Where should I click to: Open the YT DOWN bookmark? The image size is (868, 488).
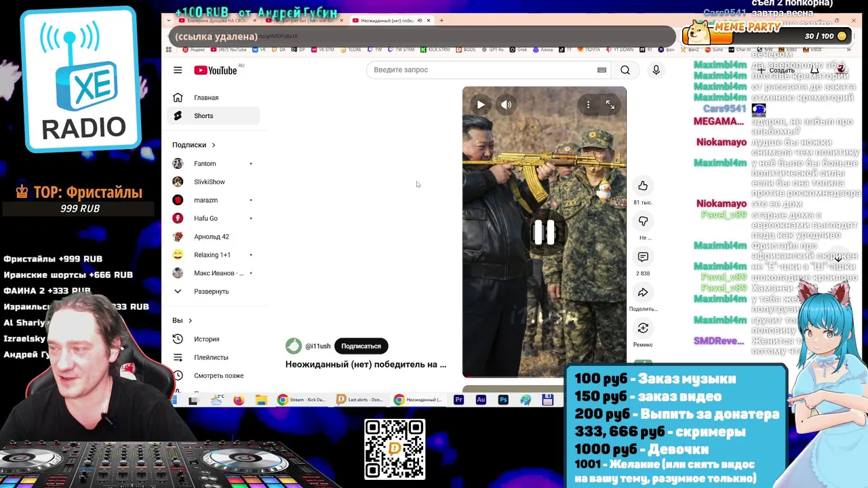(x=620, y=49)
